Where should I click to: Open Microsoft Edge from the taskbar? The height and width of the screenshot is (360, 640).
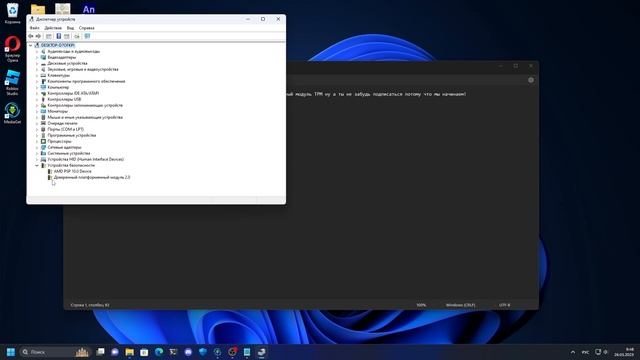pos(159,352)
